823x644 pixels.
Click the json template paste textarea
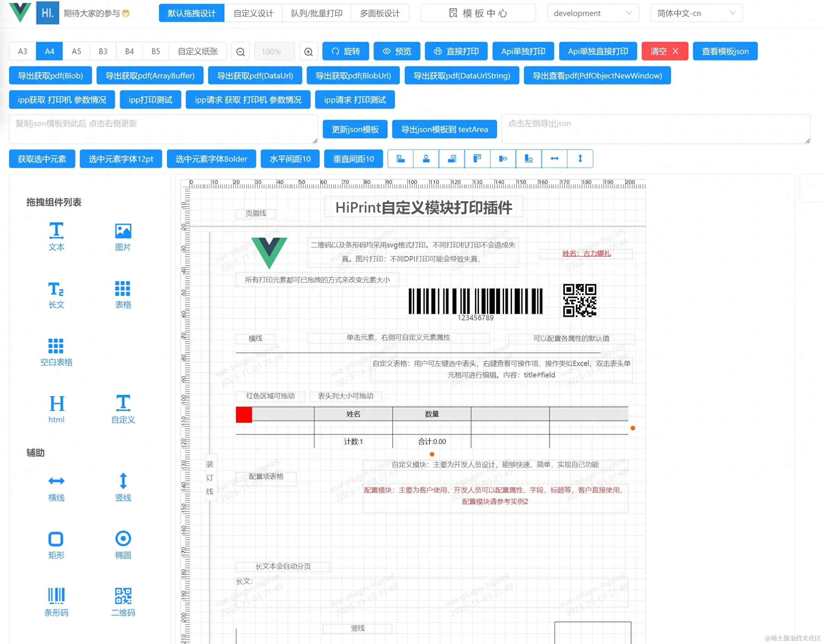coord(163,129)
